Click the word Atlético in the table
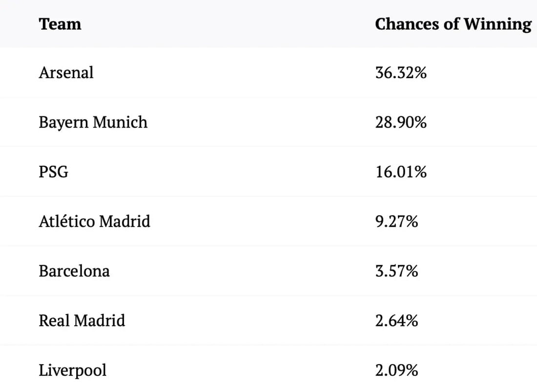This screenshot has width=537, height=392. pyautogui.click(x=67, y=221)
